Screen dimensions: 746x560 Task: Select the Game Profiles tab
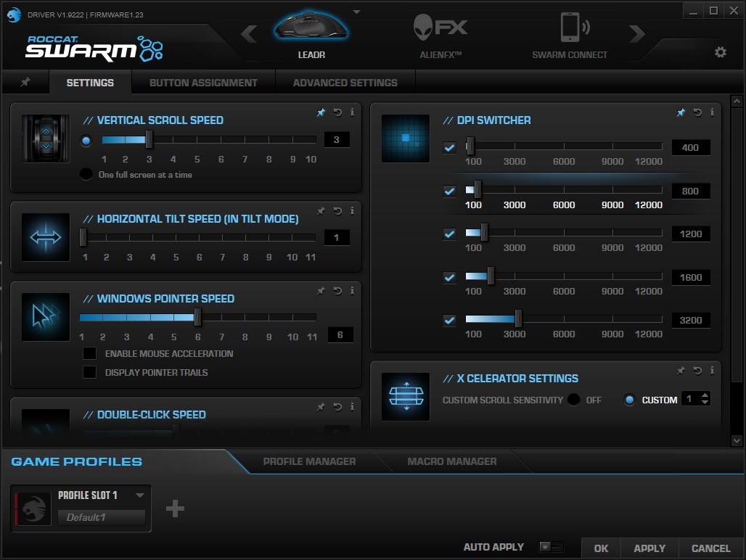(77, 461)
